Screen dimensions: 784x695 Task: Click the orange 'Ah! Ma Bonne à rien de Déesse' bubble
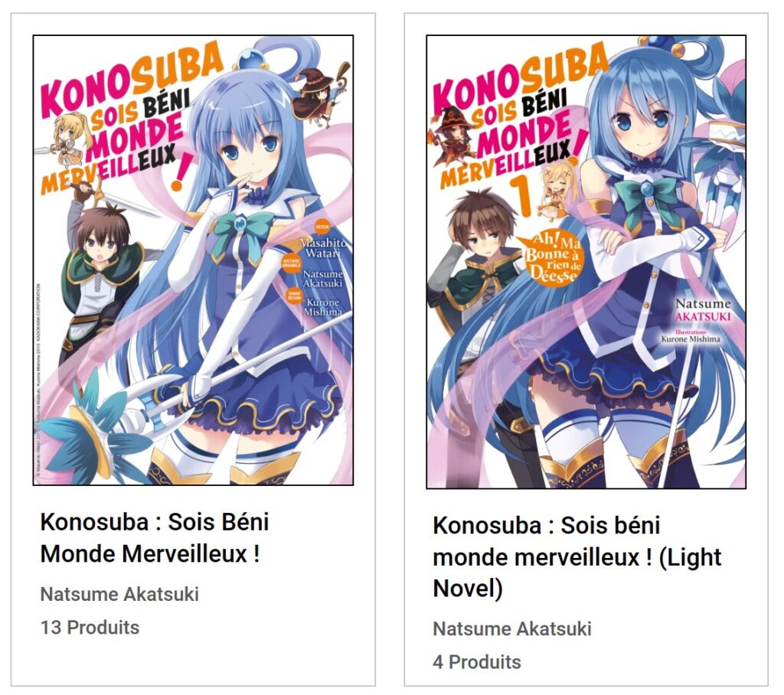[x=553, y=258]
